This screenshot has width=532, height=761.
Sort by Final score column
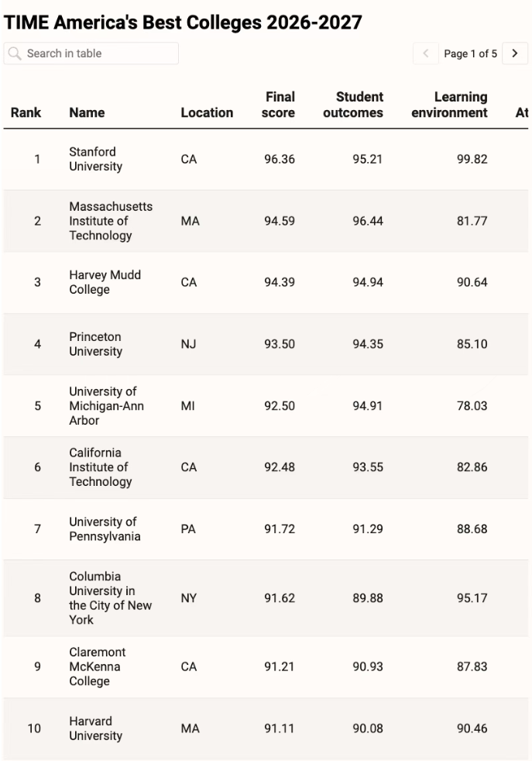278,105
